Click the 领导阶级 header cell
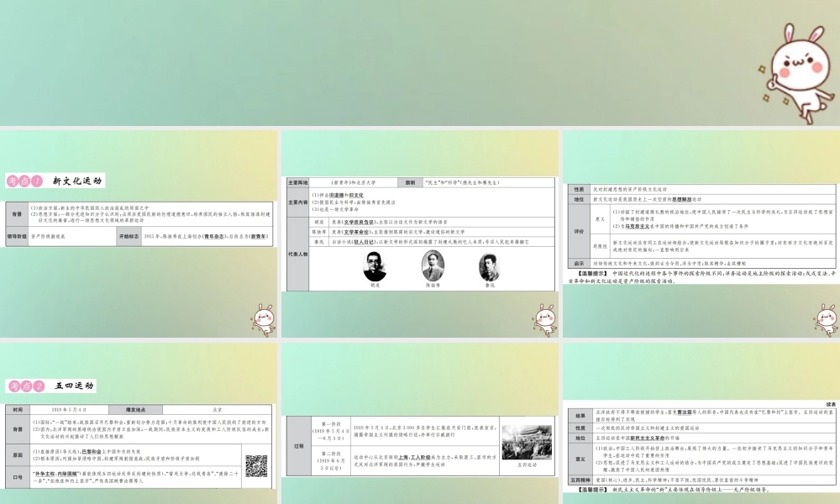840x504 pixels. pyautogui.click(x=17, y=236)
